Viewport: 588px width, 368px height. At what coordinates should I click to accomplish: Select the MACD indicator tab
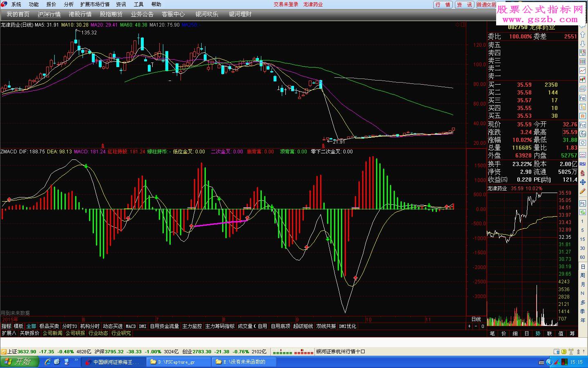pyautogui.click(x=131, y=326)
